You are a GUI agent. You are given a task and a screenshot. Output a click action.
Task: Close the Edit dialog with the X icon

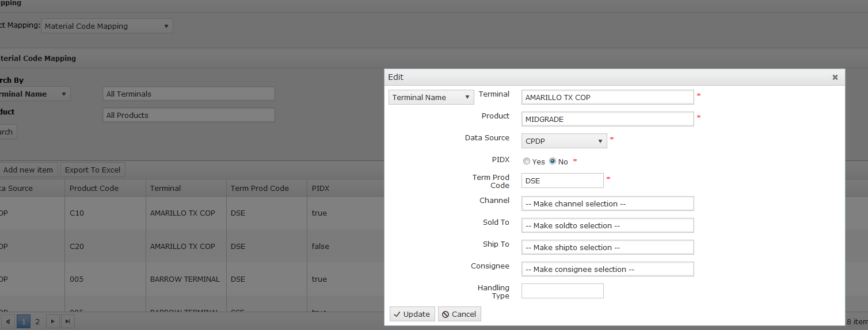[835, 77]
